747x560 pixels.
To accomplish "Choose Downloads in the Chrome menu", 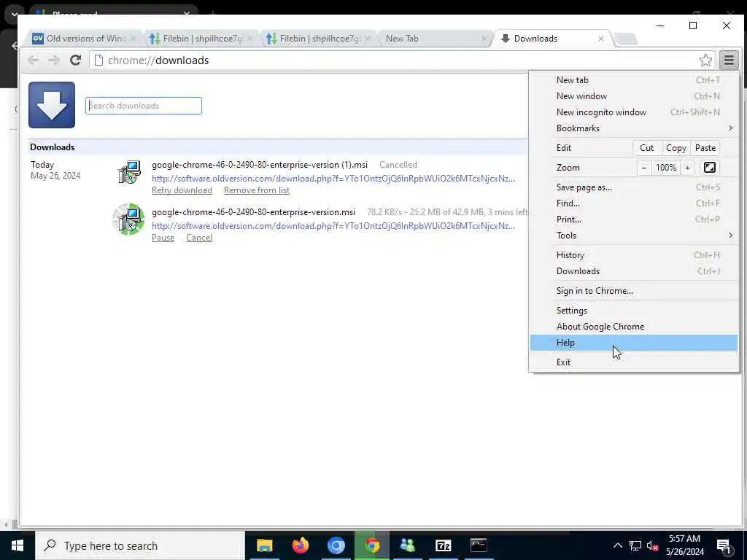I will tap(634, 271).
